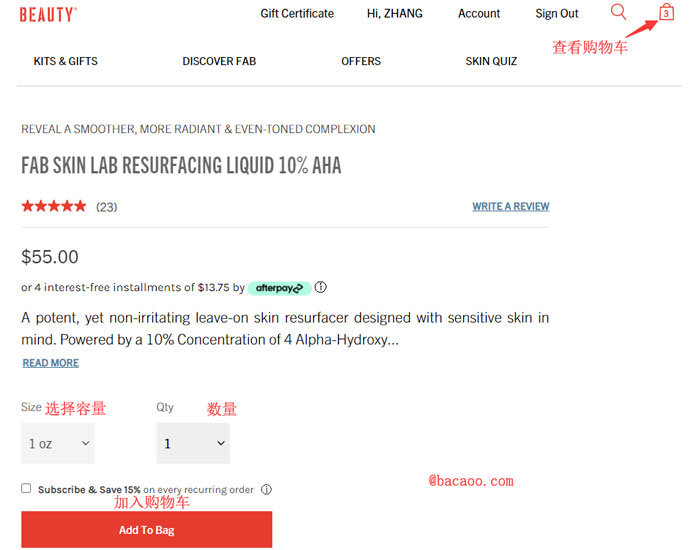Click the Subscribe & Save info icon
Viewport: 700px width, 550px height.
point(267,490)
